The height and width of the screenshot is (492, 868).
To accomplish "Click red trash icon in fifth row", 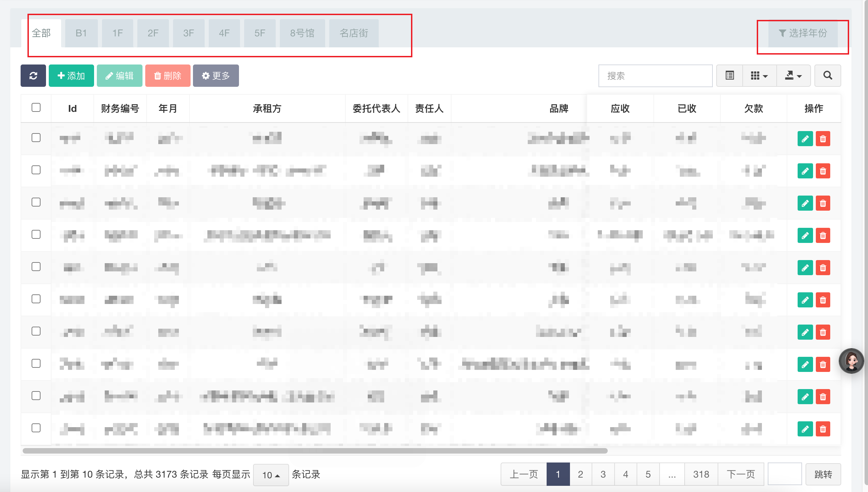I will (823, 268).
